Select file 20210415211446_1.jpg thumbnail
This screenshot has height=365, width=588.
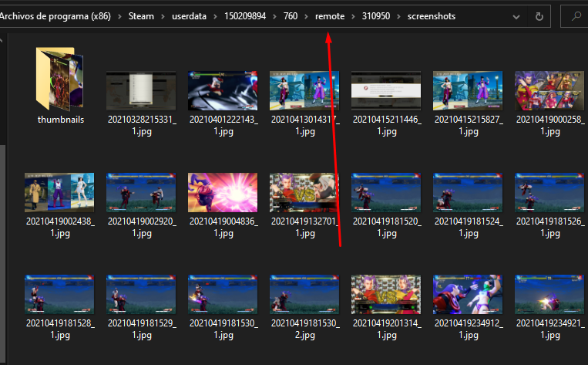(386, 90)
